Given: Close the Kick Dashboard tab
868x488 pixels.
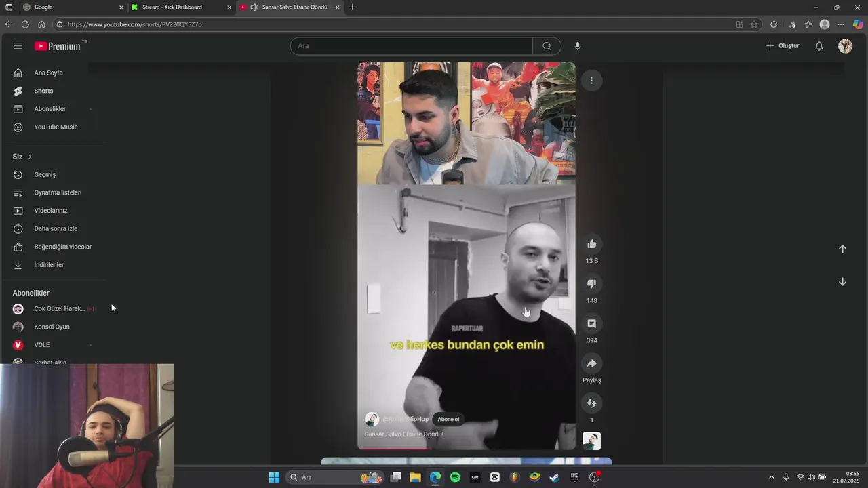Looking at the screenshot, I should [229, 7].
